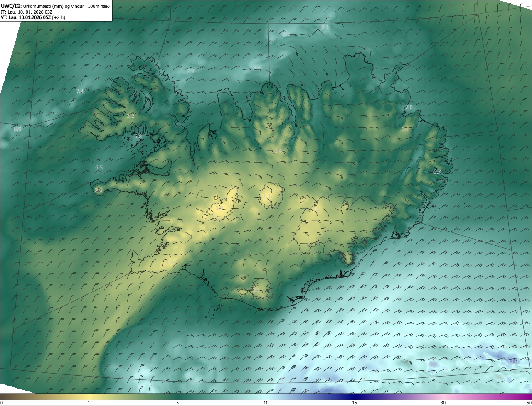This screenshot has width=532, height=406.
Task: Click the 7.0 value label
Action: coord(409,107)
